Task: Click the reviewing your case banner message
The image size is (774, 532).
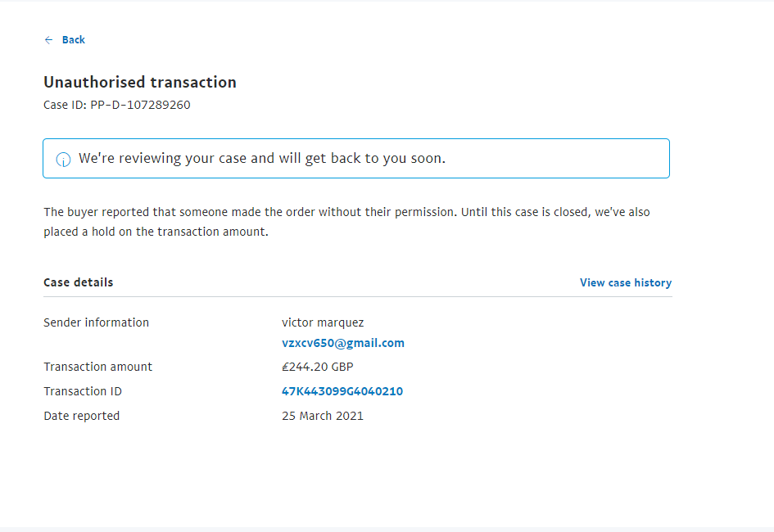Action: point(262,159)
